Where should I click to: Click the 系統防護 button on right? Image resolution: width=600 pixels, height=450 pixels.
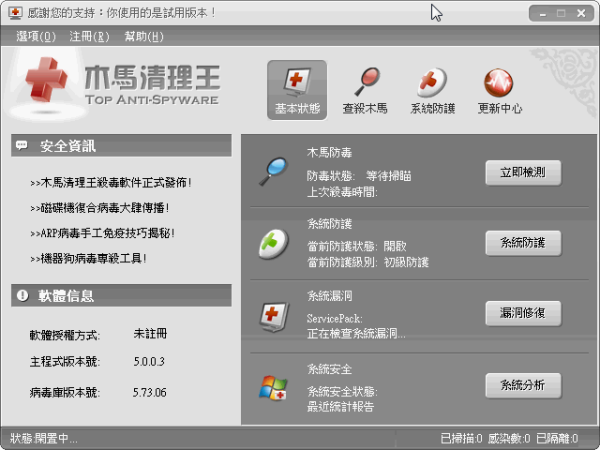(523, 243)
